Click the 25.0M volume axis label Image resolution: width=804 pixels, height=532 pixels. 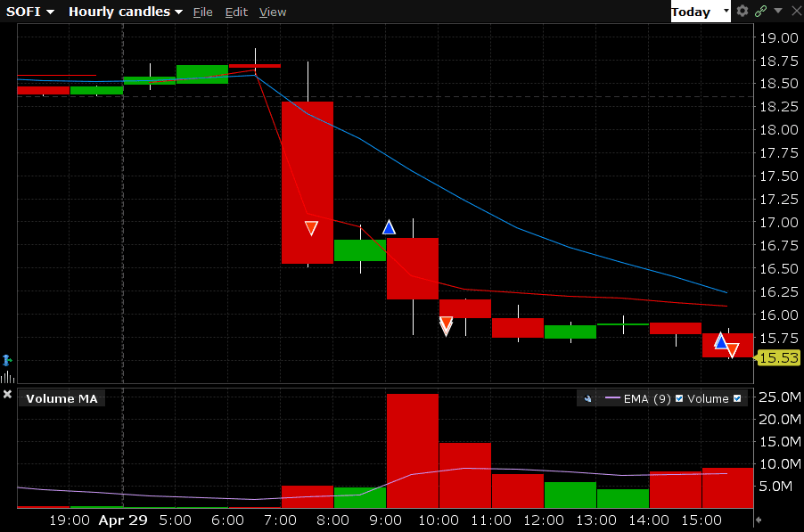pos(779,397)
